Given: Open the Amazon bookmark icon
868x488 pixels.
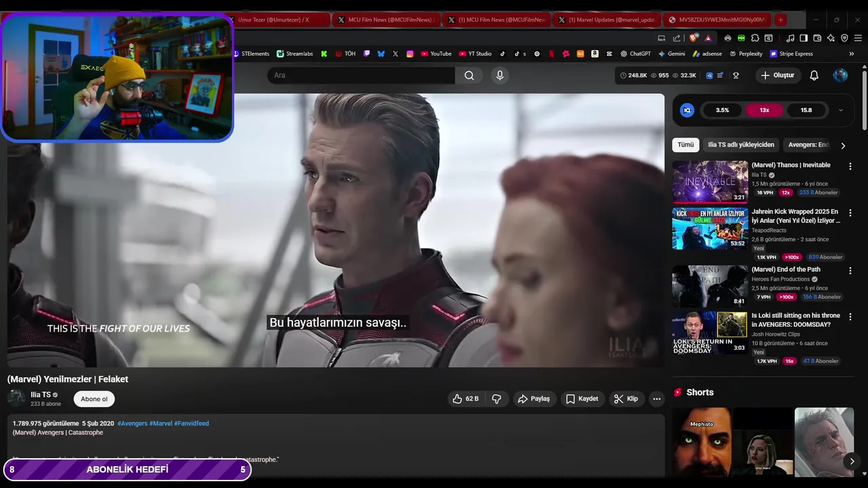Looking at the screenshot, I should pos(594,54).
